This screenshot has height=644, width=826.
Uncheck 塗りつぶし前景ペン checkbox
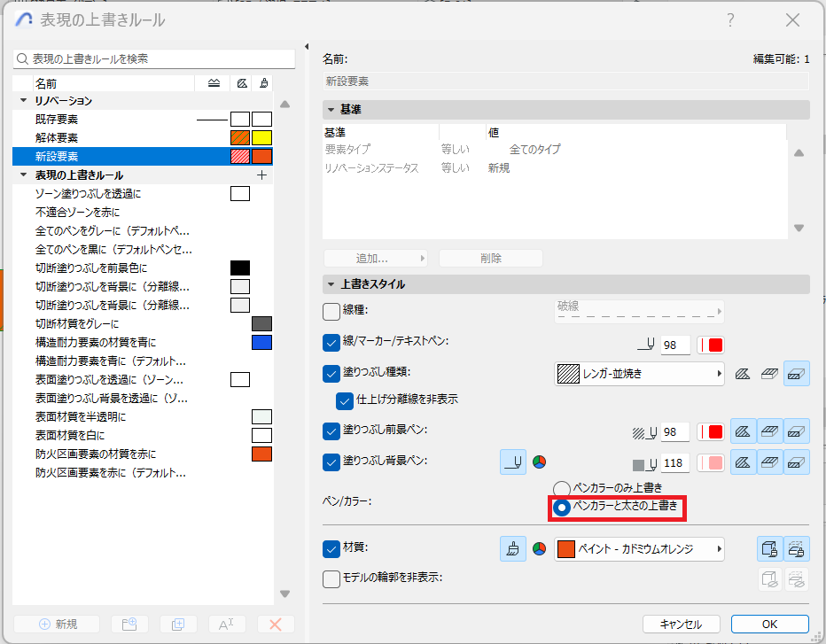331,431
